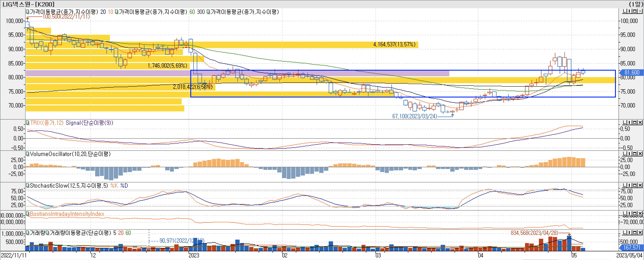The height and width of the screenshot is (260, 644).
Task: Click L-shaped icon in 거래량 volume panel
Action: click(625, 233)
